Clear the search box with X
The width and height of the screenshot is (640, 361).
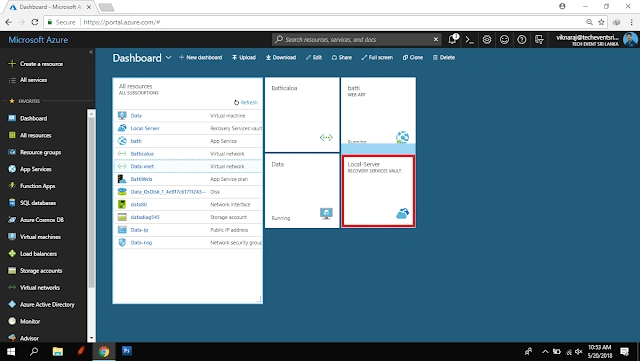tap(436, 39)
